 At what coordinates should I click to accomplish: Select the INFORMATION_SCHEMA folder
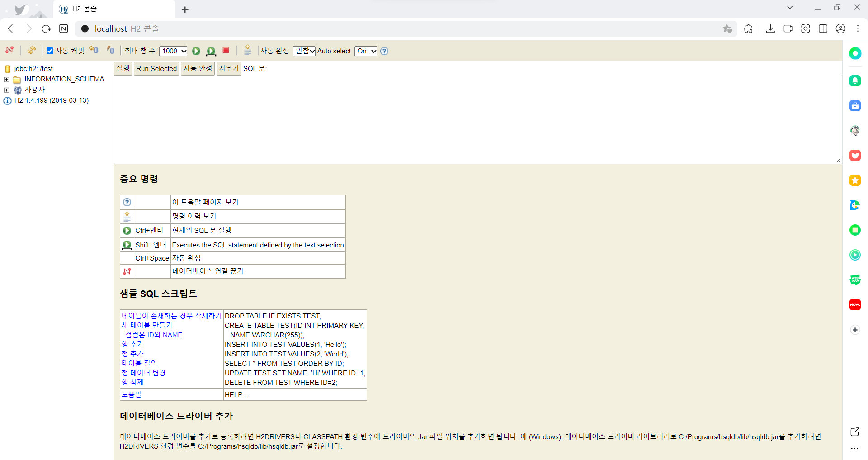click(x=64, y=79)
